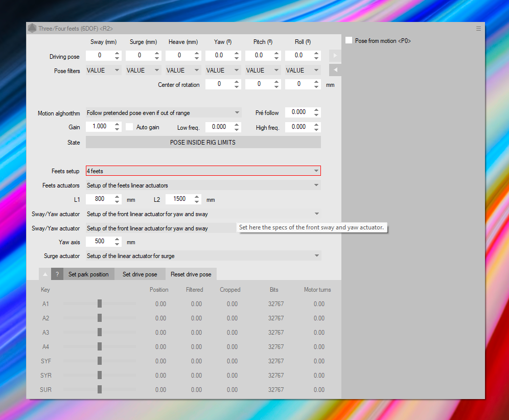Click the Yaw axis input field
The image size is (509, 420).
(99, 242)
